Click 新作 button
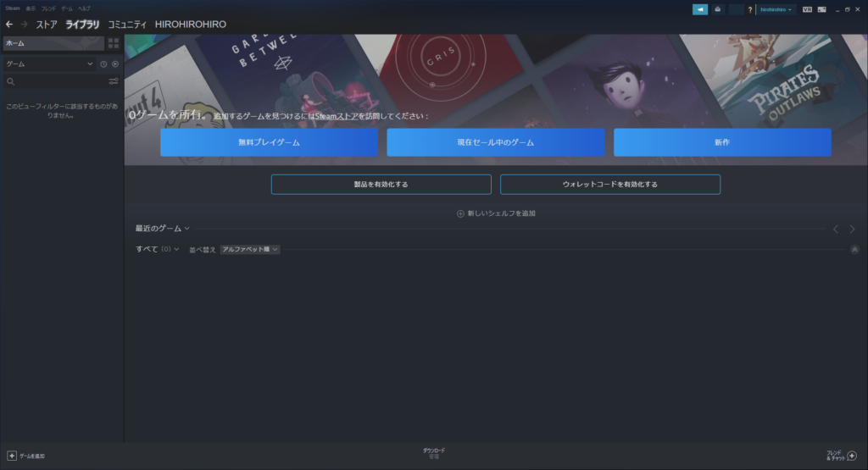The width and height of the screenshot is (868, 470). pyautogui.click(x=722, y=142)
